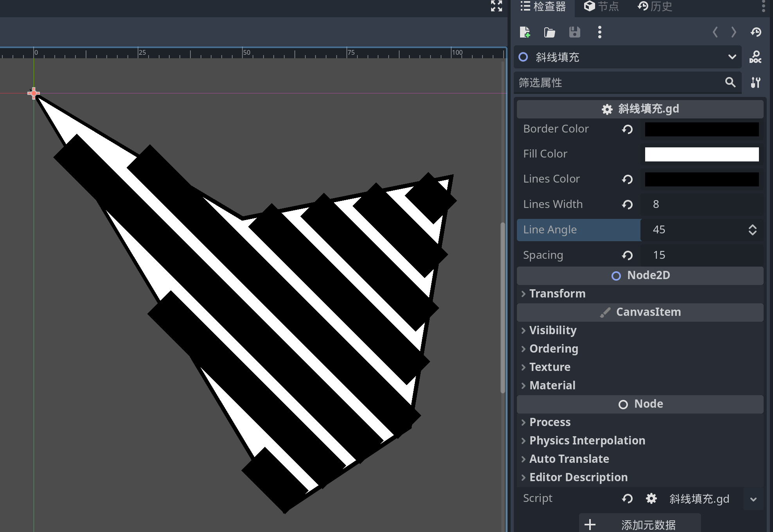
Task: Expand the Texture section
Action: tap(640, 367)
